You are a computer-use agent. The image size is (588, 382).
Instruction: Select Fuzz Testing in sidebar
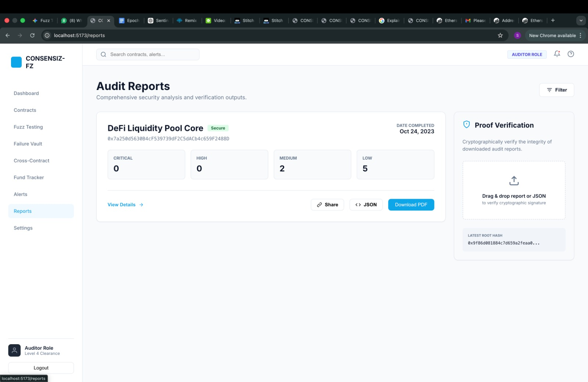[41, 127]
